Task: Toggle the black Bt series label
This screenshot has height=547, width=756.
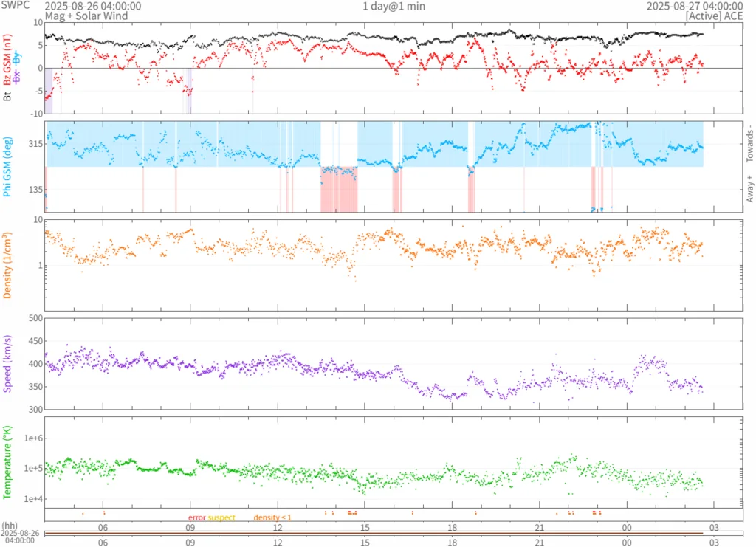Action: click(x=7, y=96)
